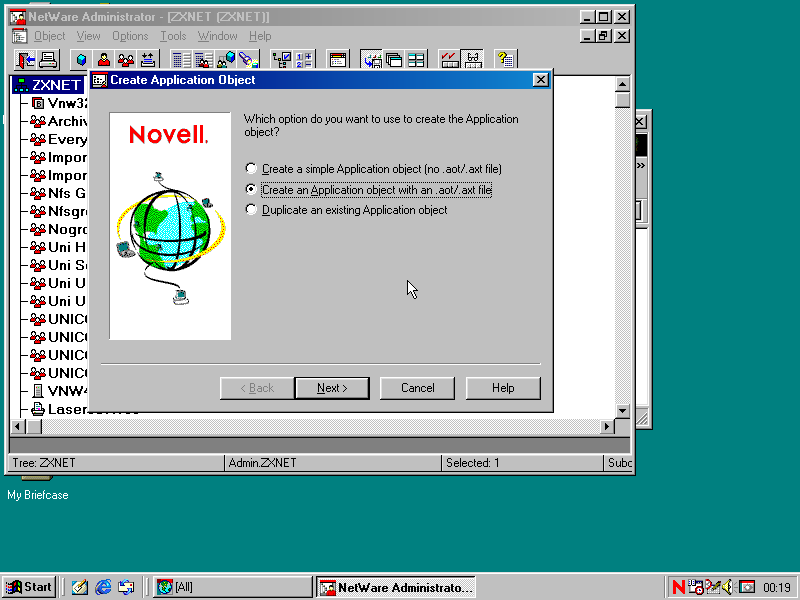The width and height of the screenshot is (800, 600).
Task: Click the user group toolbar icon
Action: pyautogui.click(x=126, y=60)
